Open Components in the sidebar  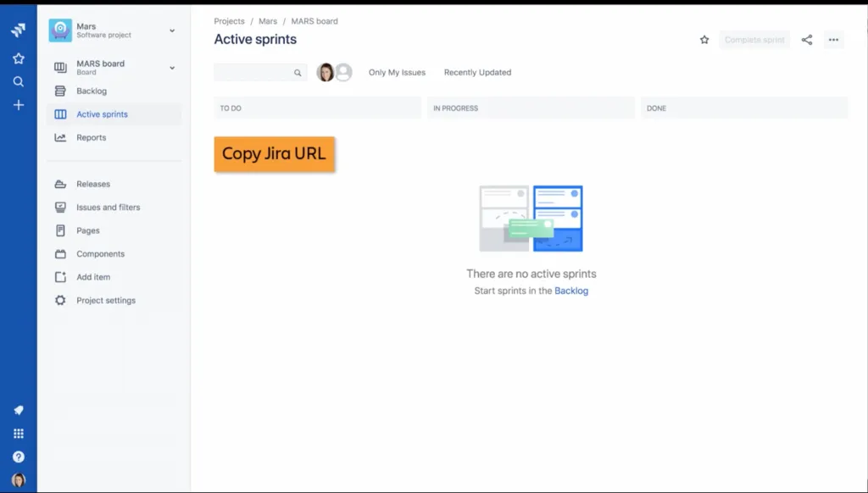(x=114, y=253)
